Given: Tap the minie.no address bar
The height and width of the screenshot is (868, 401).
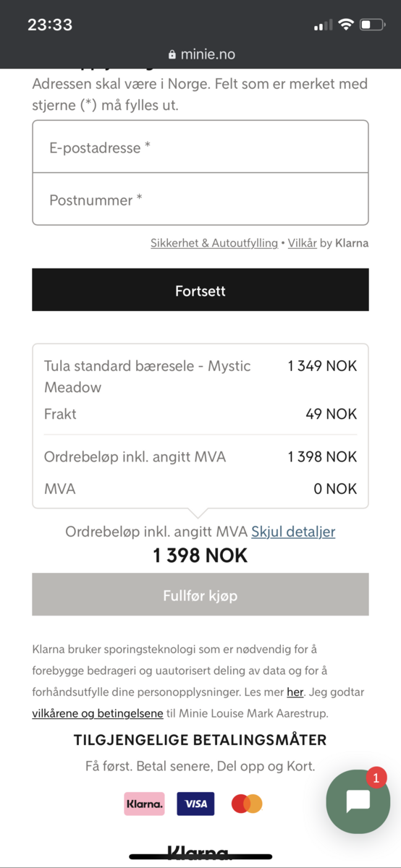Looking at the screenshot, I should 200,54.
